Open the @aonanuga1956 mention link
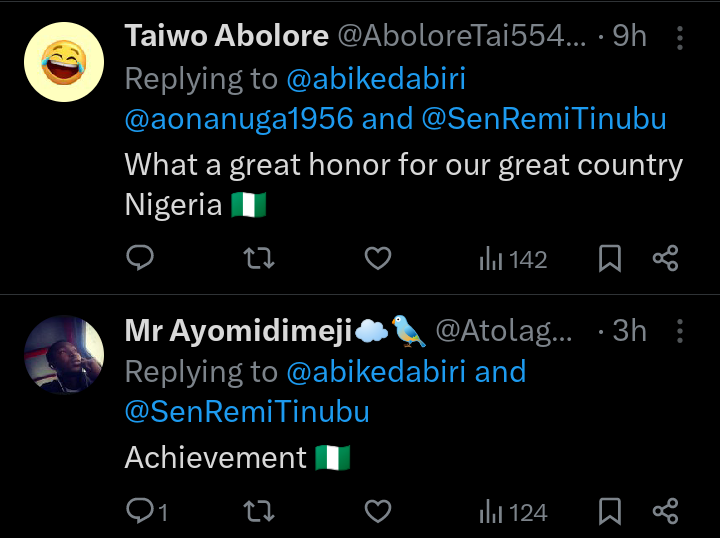 239,119
